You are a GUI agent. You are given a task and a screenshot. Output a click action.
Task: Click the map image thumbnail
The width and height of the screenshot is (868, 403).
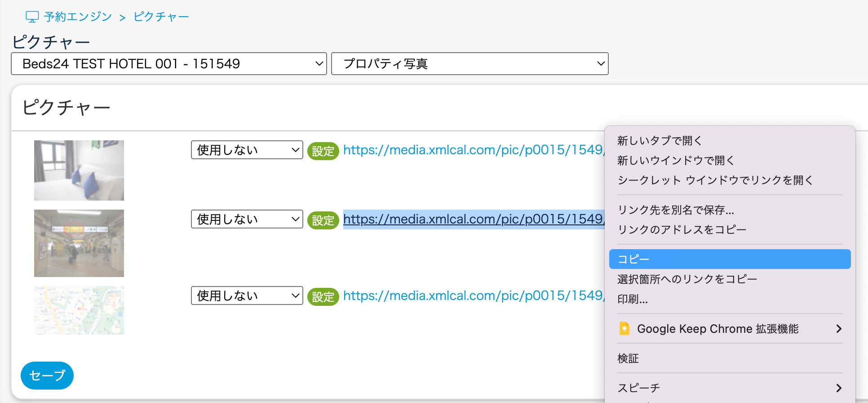tap(79, 310)
